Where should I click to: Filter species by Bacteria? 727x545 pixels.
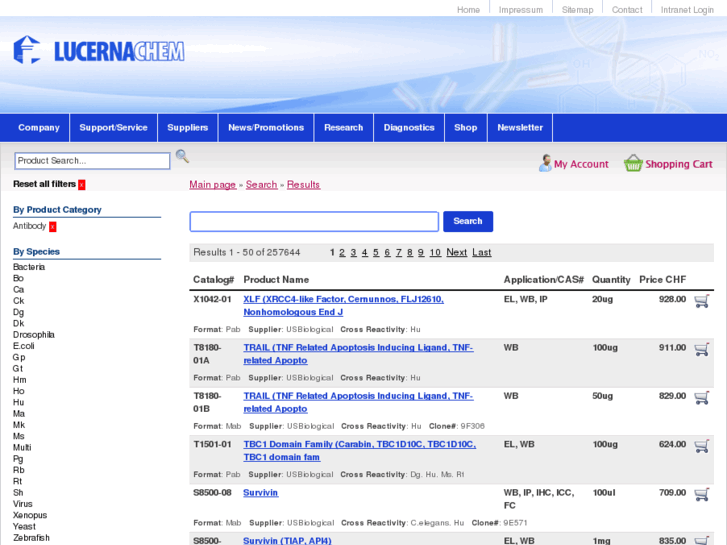point(29,267)
